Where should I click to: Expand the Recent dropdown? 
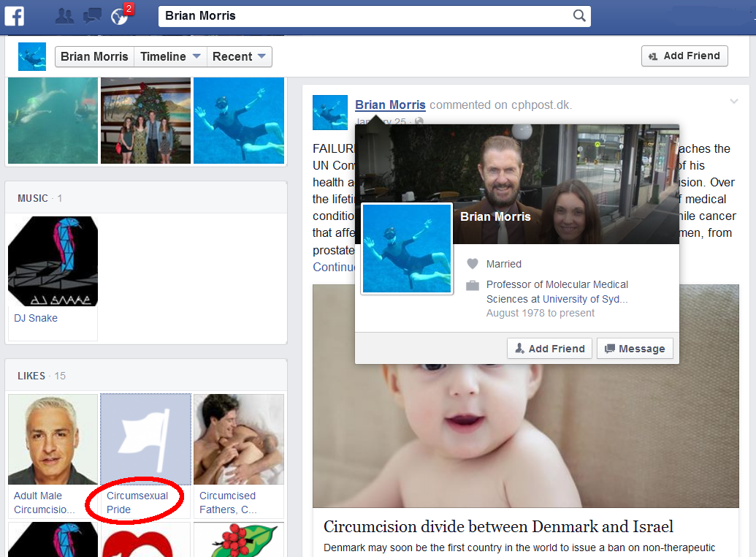coord(240,56)
